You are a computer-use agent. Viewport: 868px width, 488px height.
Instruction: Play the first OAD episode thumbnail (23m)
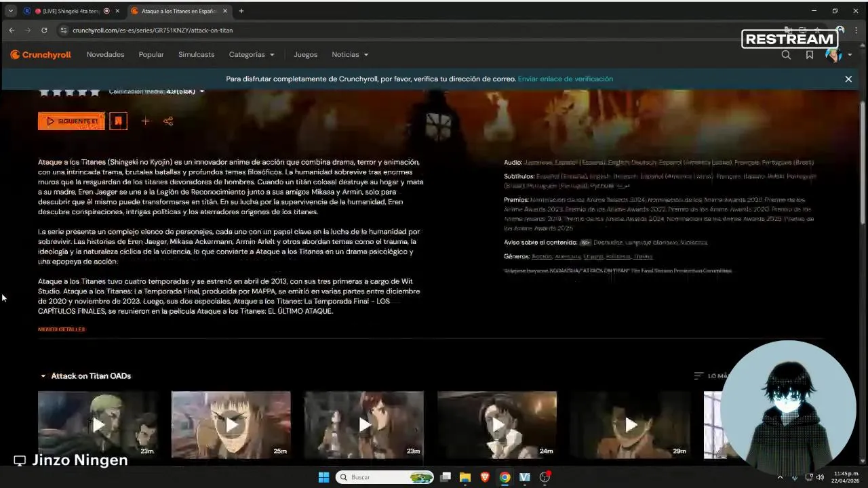98,425
